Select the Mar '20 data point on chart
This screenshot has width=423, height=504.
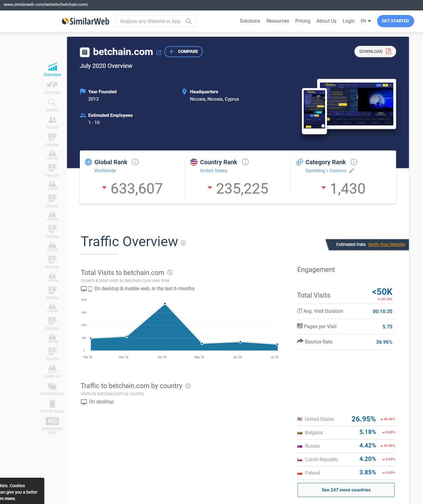[x=127, y=336]
